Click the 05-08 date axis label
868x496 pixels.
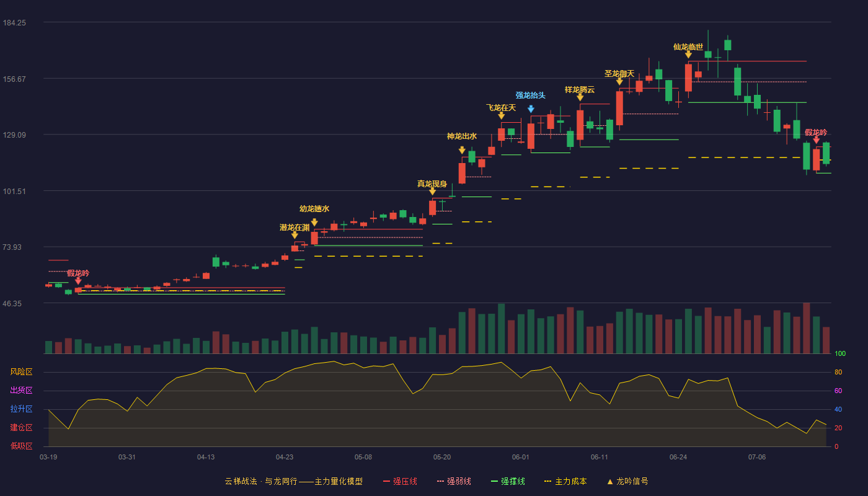tap(363, 457)
